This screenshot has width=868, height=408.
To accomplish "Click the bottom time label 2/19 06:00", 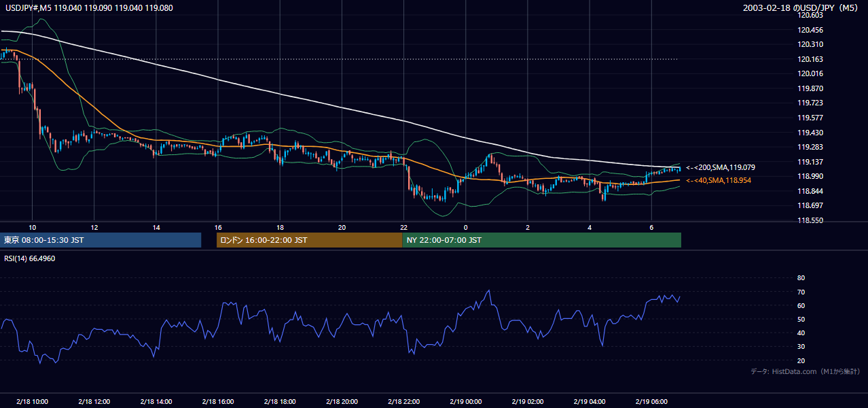I will [x=652, y=401].
